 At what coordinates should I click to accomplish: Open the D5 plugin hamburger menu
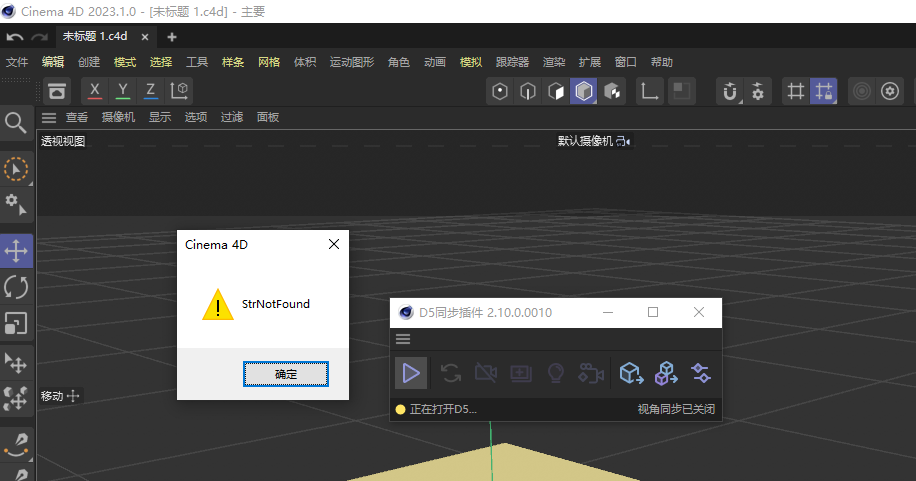403,339
